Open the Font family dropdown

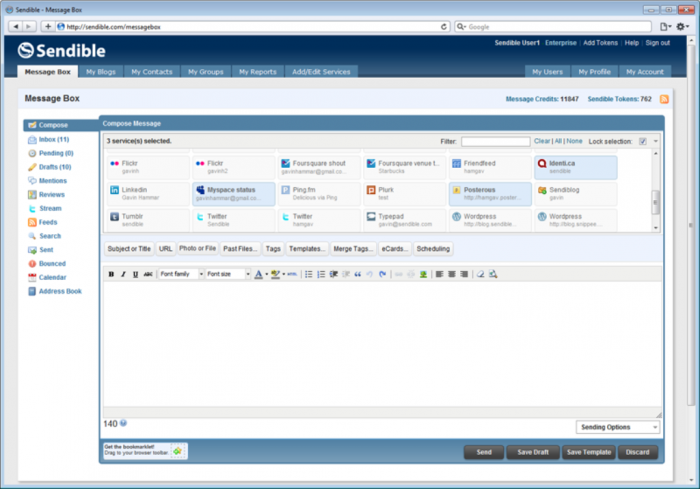point(181,274)
